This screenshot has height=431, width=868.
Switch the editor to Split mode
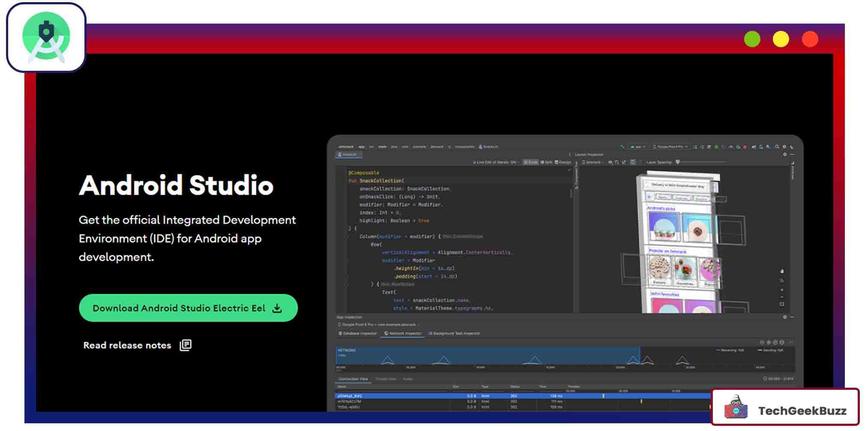click(547, 162)
